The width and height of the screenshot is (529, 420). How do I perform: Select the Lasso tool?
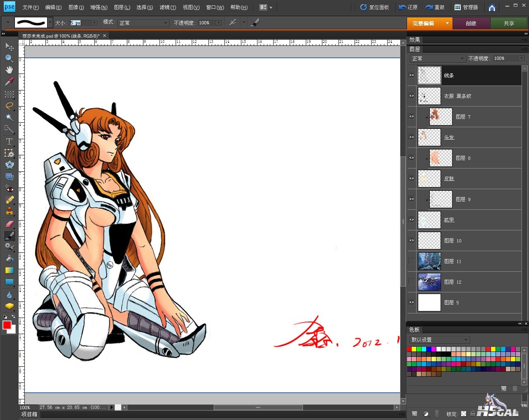(x=9, y=106)
